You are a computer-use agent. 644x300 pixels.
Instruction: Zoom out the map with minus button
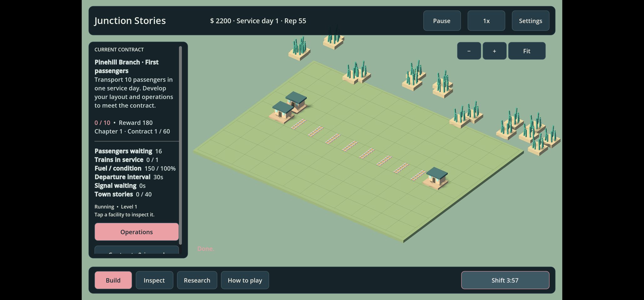(469, 51)
